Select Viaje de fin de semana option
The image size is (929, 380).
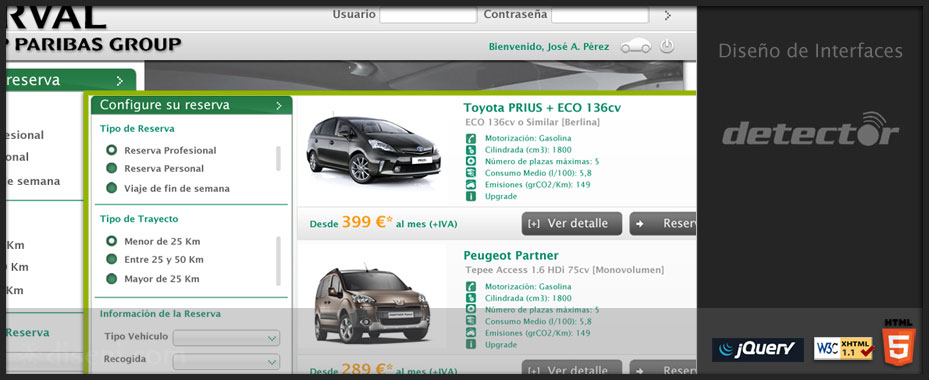pyautogui.click(x=111, y=188)
